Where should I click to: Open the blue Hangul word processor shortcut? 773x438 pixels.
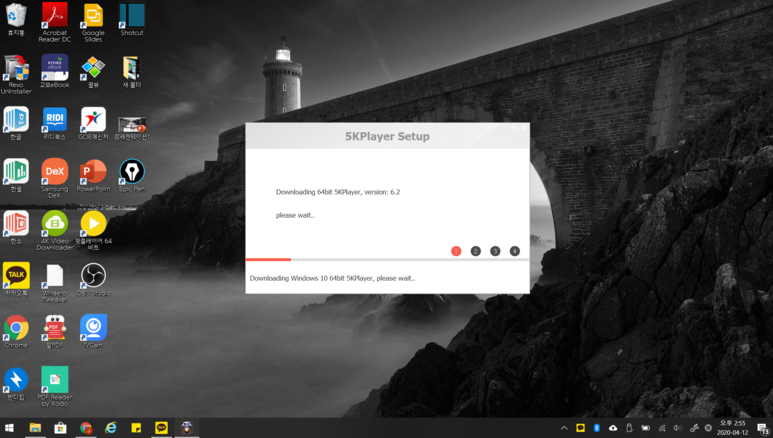click(16, 123)
